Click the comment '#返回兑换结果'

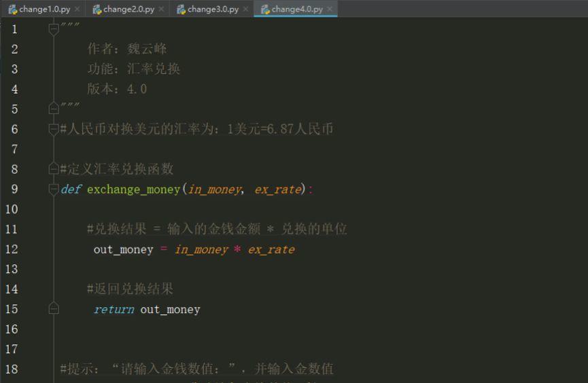click(x=130, y=289)
